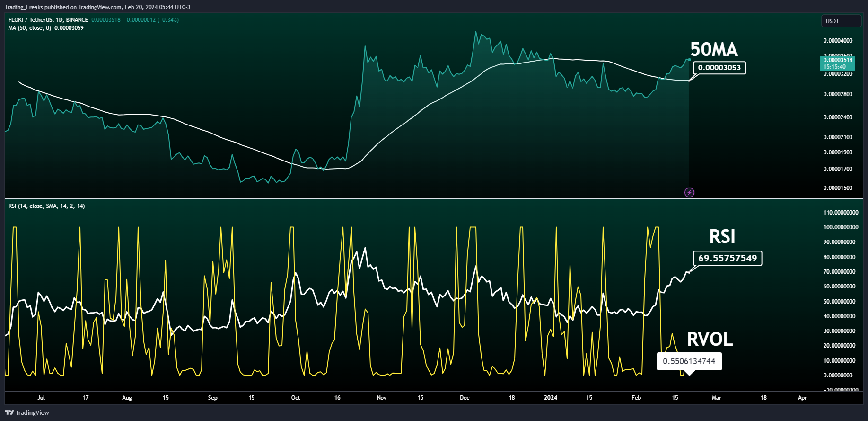Click the 0.00003053 callout box
Viewport: 868px width, 421px height.
719,68
